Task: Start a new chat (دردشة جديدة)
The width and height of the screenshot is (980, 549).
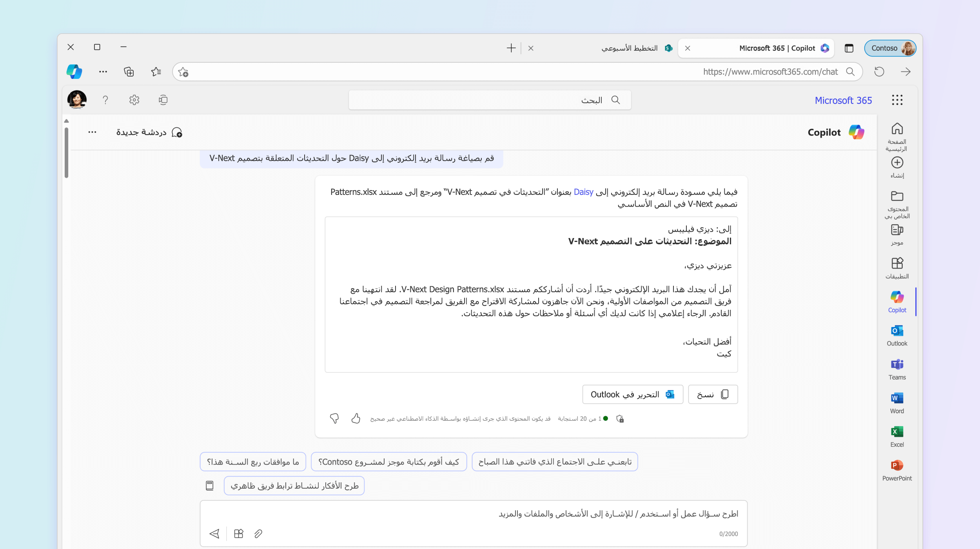Action: tap(149, 132)
